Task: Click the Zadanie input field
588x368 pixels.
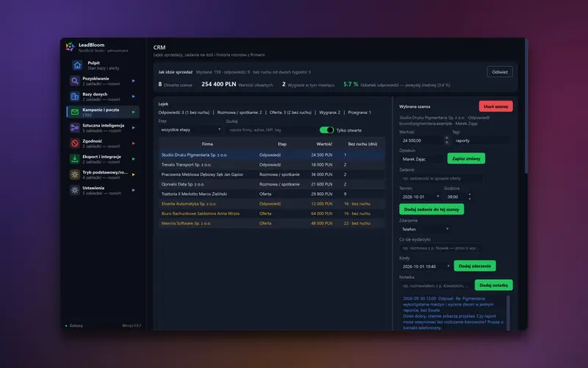Action: pos(441,178)
